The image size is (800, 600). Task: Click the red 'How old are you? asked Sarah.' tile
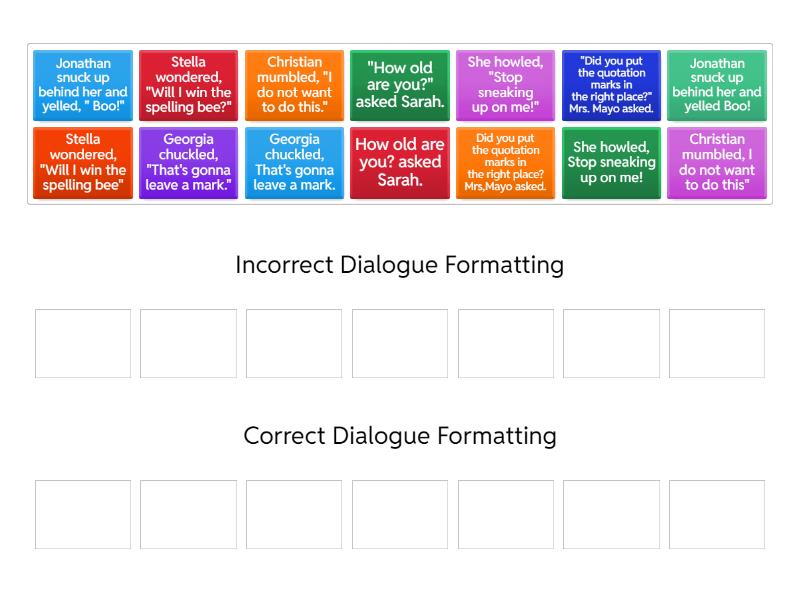400,163
